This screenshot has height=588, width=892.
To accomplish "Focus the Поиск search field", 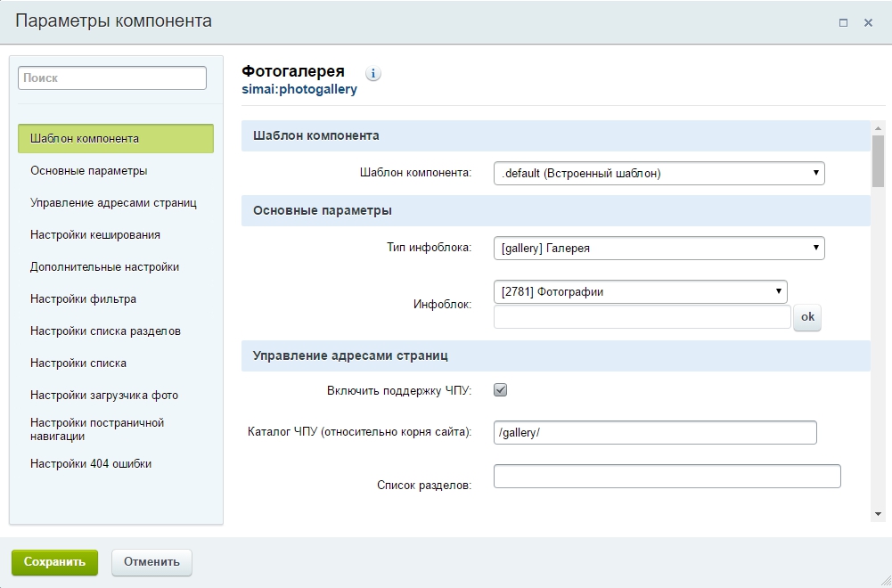I will coord(112,78).
